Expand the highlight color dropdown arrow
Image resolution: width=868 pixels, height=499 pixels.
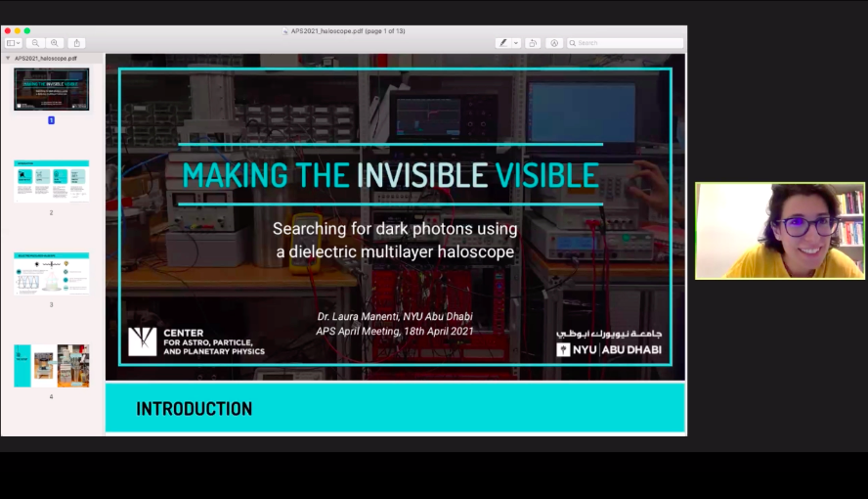pyautogui.click(x=516, y=43)
